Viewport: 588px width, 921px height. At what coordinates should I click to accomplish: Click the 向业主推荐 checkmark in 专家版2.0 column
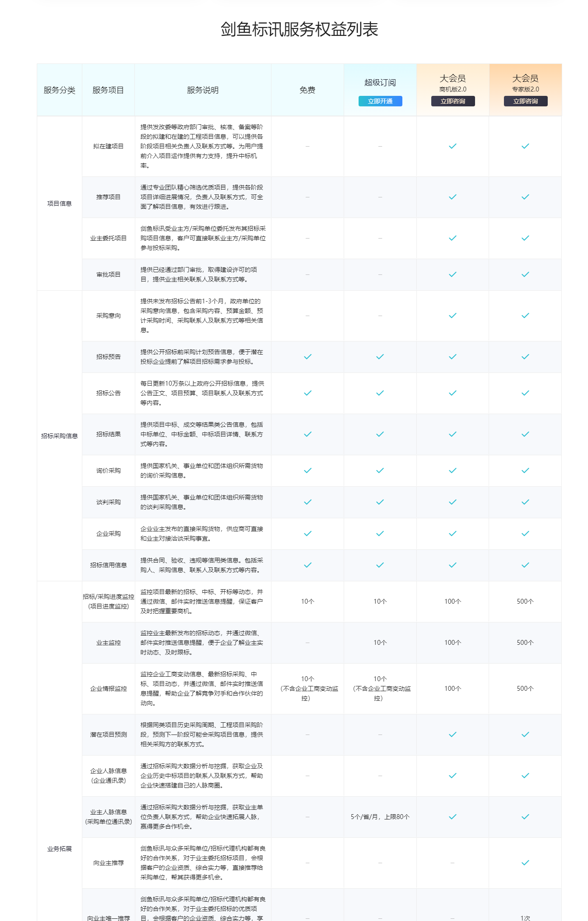pos(525,863)
